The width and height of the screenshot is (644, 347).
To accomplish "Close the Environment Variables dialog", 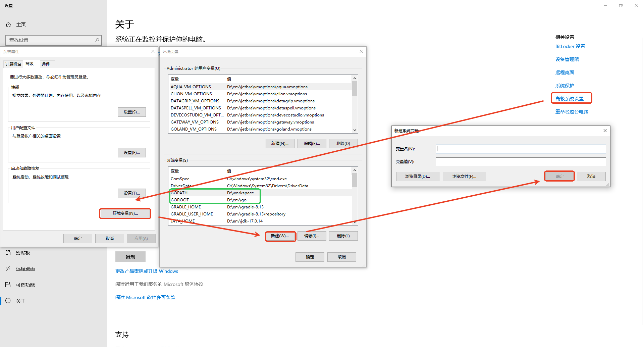I will tap(361, 51).
